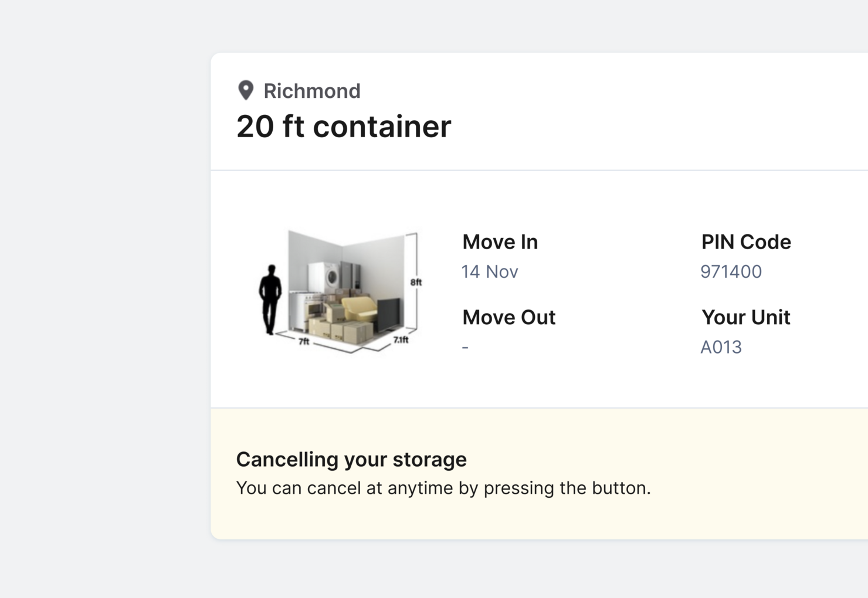Select the PIN code 971400
The height and width of the screenshot is (598, 868).
tap(731, 271)
